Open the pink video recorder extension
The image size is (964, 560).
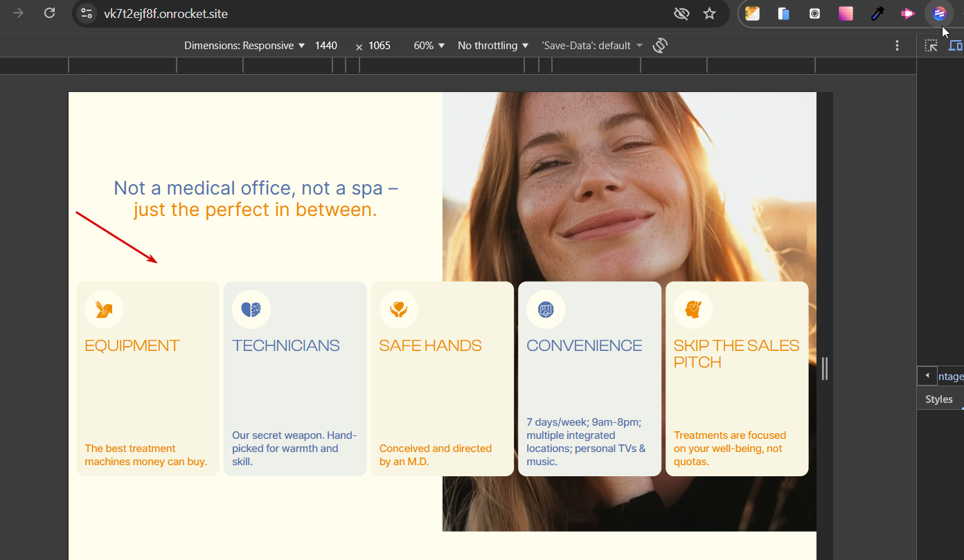[907, 13]
